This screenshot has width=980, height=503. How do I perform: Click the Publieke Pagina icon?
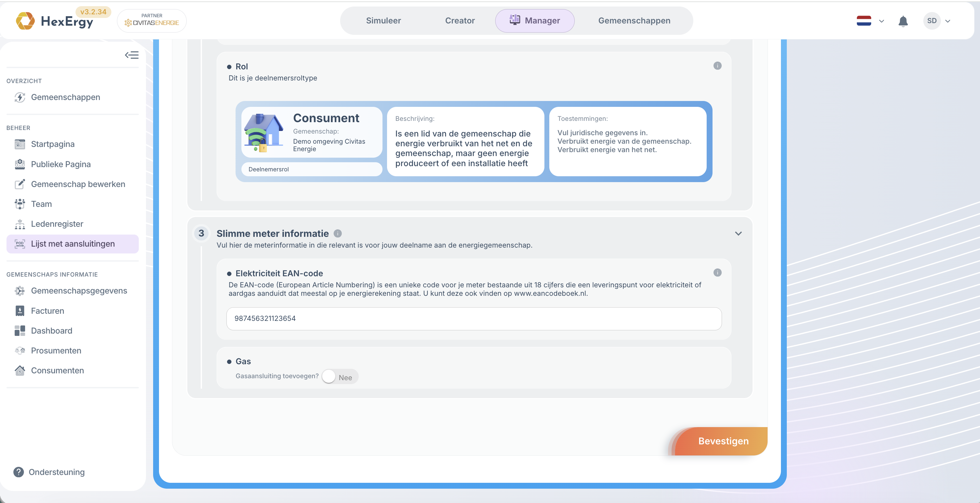[20, 164]
